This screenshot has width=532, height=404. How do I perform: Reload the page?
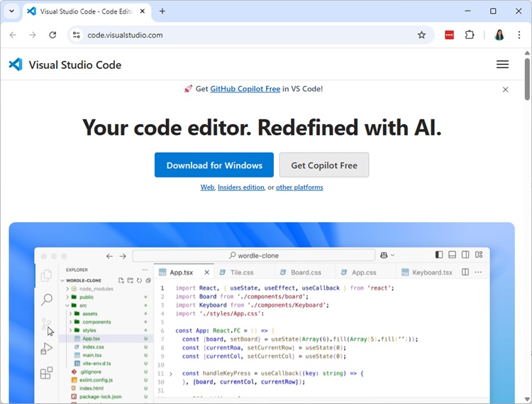[52, 35]
